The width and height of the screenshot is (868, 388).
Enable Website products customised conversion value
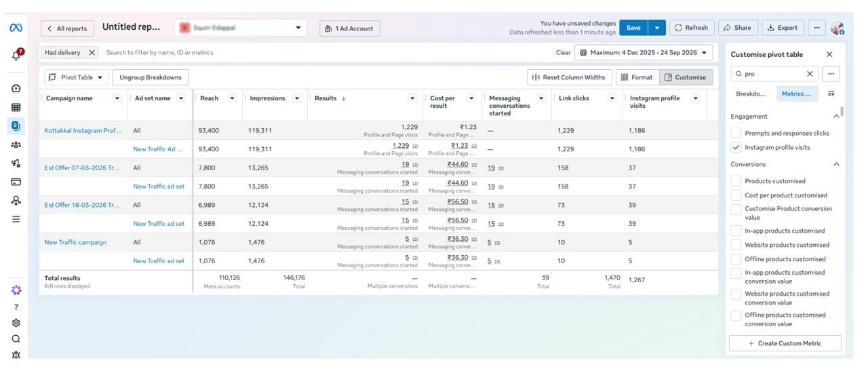736,294
